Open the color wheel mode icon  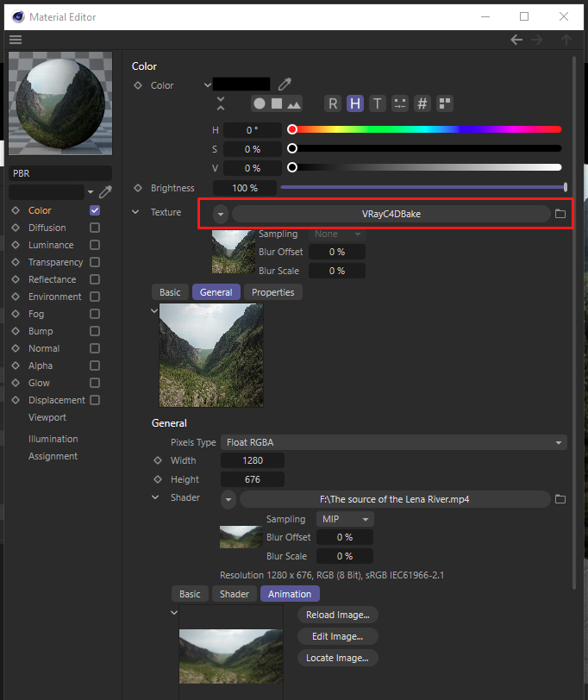pos(259,103)
